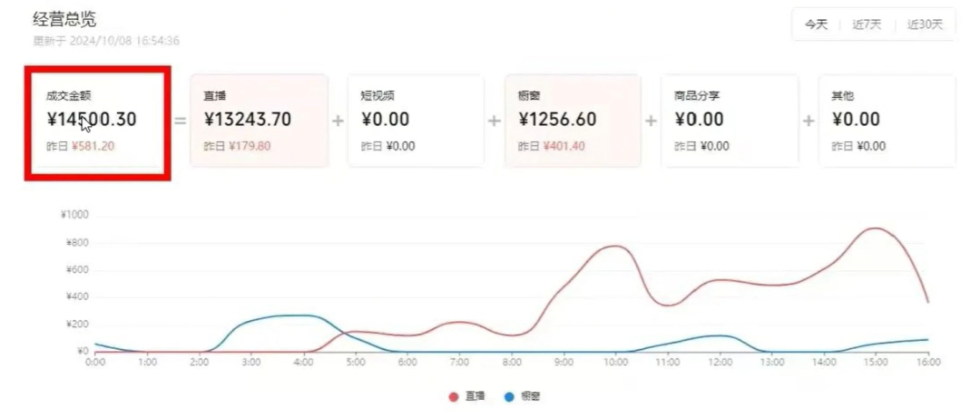
Task: Click the 10:00 tick on chart axis
Action: [x=615, y=361]
